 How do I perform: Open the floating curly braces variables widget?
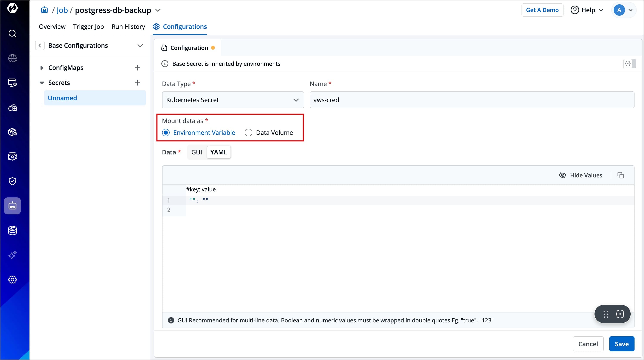[x=620, y=314]
